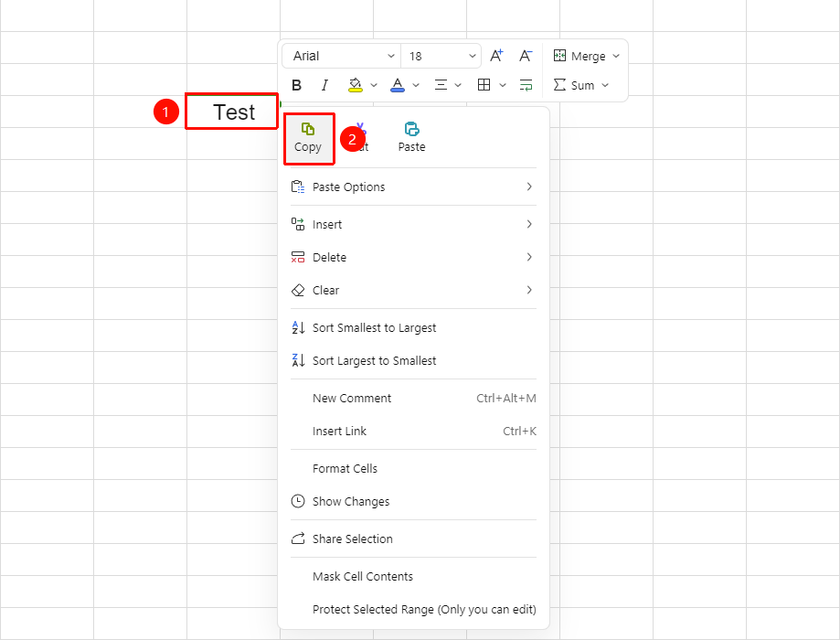Click the Clear eraser icon
840x640 pixels.
298,290
